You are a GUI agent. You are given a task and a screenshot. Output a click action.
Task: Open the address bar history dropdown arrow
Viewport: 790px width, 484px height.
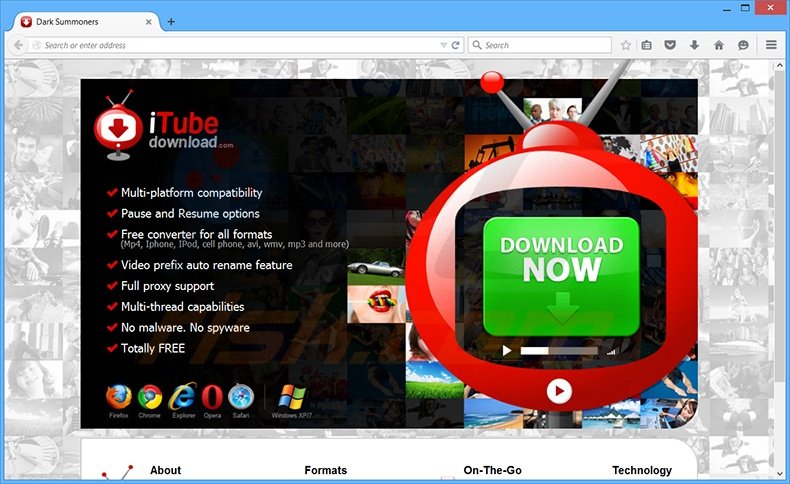point(443,45)
